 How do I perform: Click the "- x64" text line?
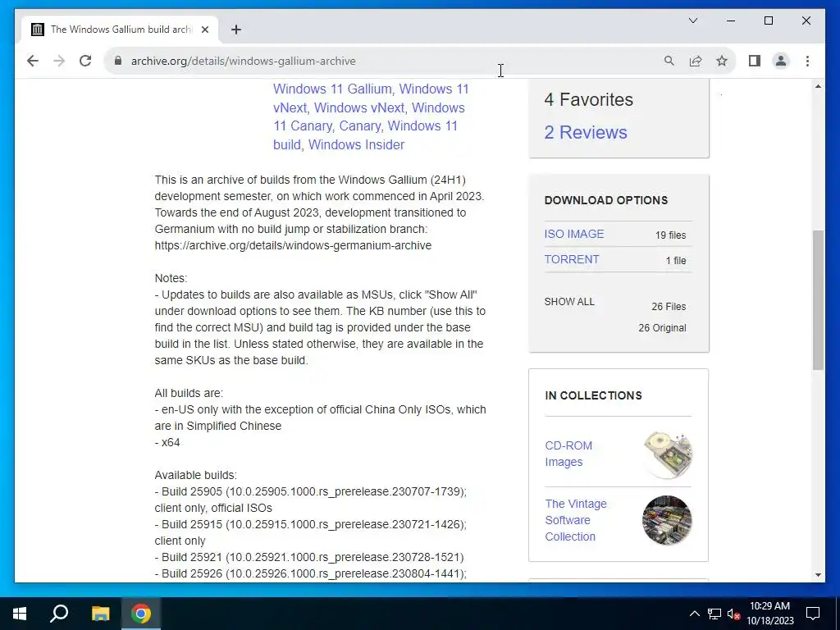(x=167, y=442)
